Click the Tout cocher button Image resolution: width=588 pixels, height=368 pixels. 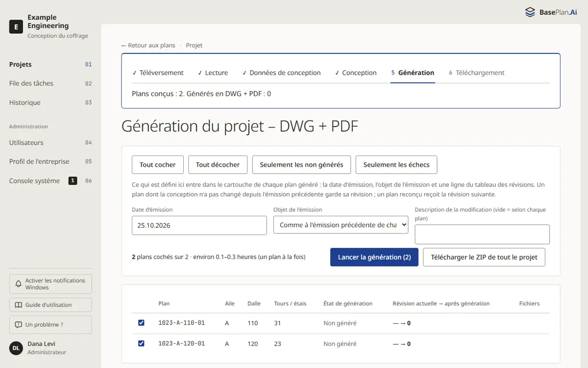pyautogui.click(x=158, y=165)
